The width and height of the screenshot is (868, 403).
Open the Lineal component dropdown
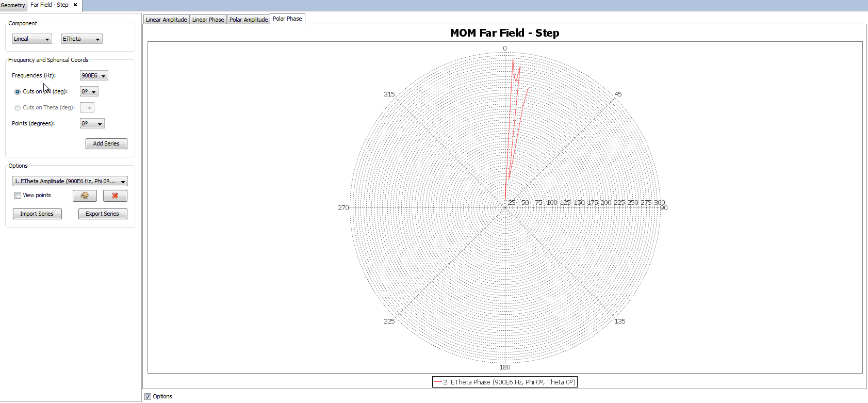click(x=32, y=39)
